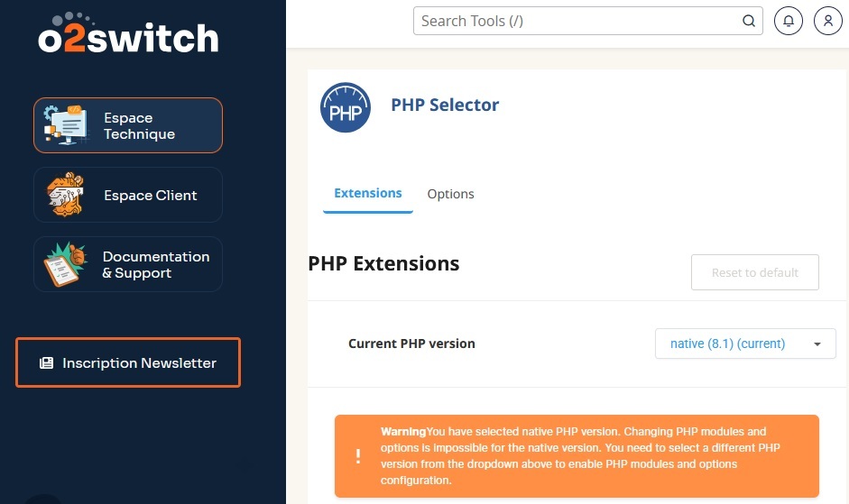Switch to the Options tab
This screenshot has height=504, width=849.
(x=450, y=194)
